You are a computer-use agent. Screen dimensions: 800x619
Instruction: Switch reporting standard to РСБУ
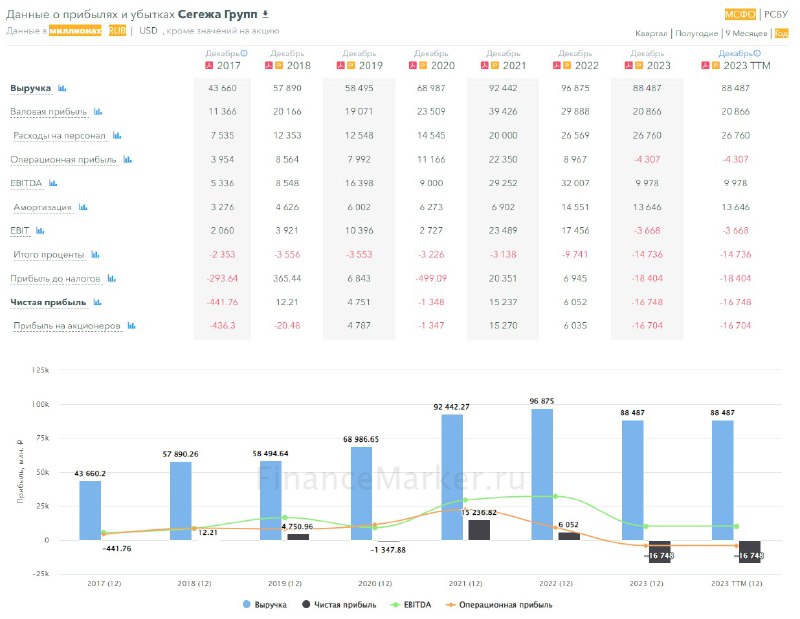tap(776, 14)
